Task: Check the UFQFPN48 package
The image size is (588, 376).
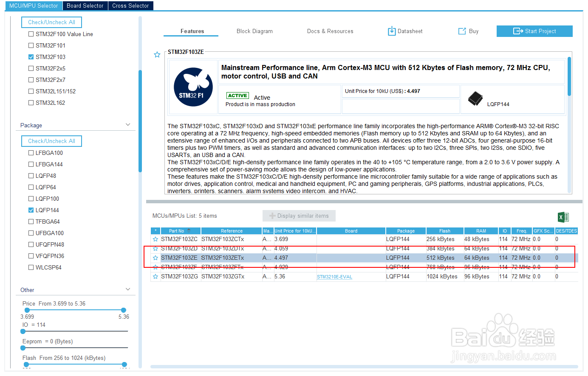Action: (31, 244)
